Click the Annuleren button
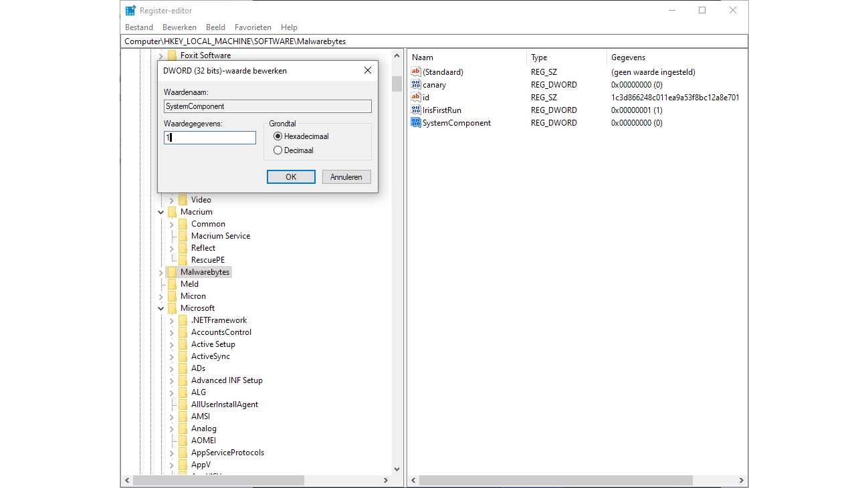This screenshot has height=488, width=868. pos(346,177)
